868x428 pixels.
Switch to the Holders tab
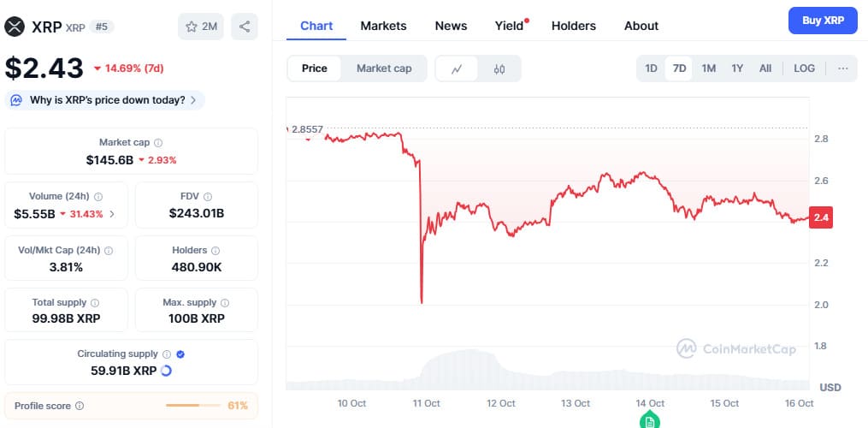[573, 26]
